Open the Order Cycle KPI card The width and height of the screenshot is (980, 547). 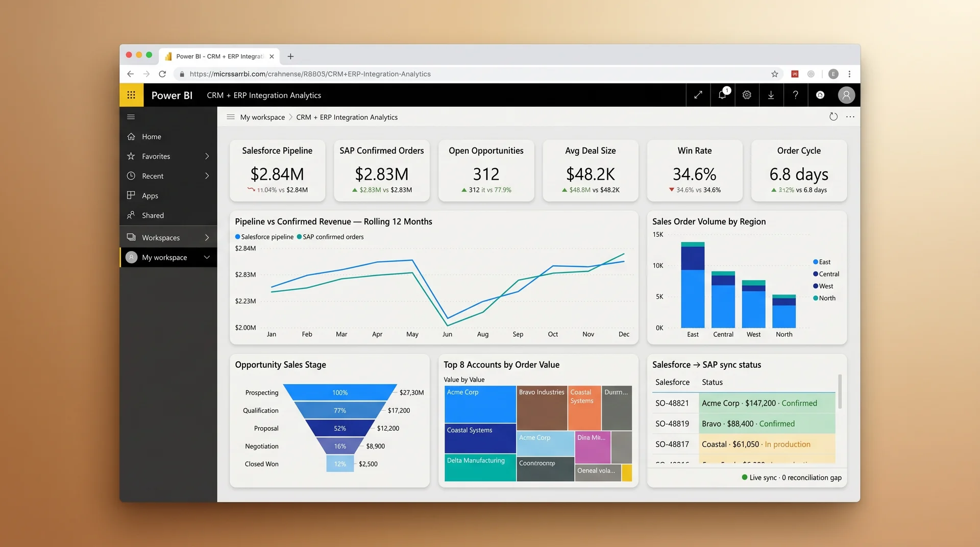point(799,170)
